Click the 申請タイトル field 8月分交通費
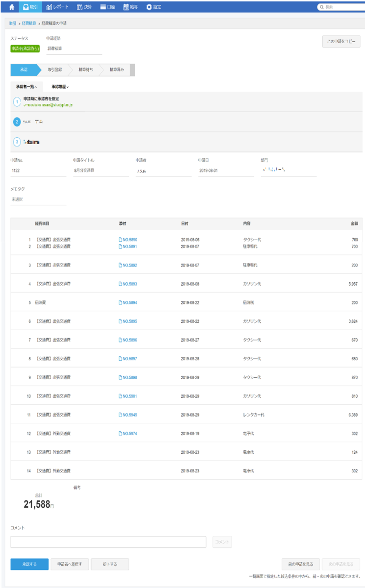The height and width of the screenshot is (588, 365). point(101,171)
